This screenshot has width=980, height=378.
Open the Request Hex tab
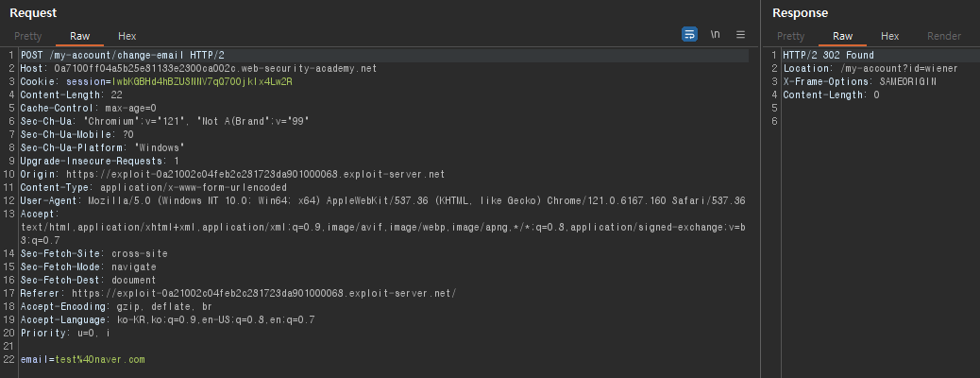point(127,36)
